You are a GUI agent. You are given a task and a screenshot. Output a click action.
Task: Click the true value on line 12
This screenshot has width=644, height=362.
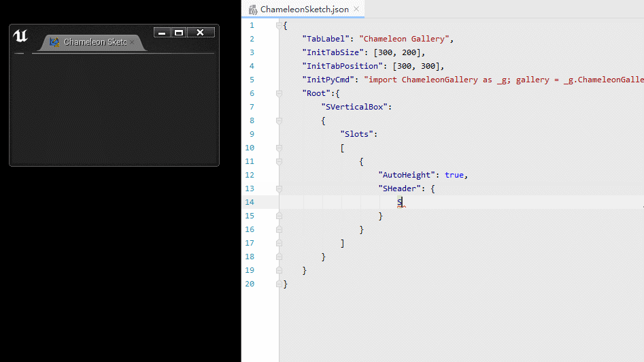[x=454, y=175]
